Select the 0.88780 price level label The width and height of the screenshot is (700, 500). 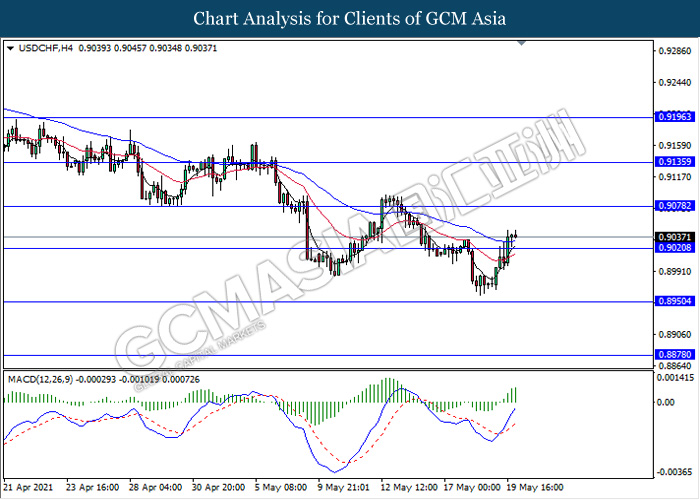(675, 354)
